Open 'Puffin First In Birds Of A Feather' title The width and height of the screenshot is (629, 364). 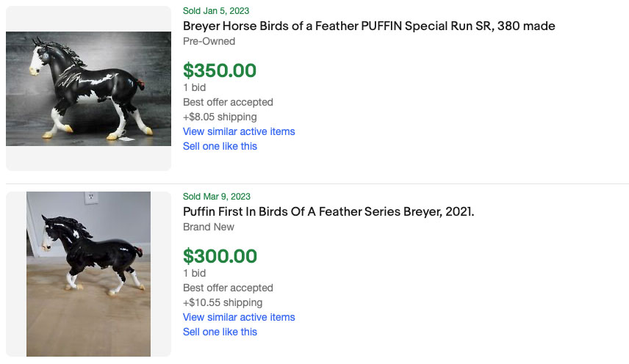(x=328, y=212)
